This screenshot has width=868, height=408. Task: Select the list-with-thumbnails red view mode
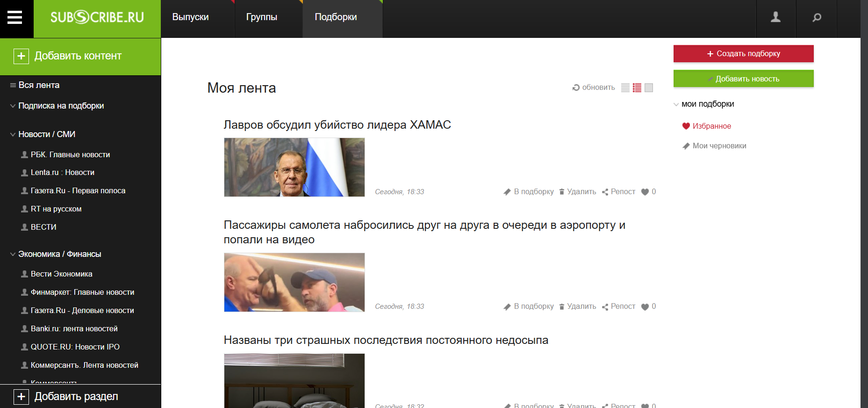(x=637, y=87)
